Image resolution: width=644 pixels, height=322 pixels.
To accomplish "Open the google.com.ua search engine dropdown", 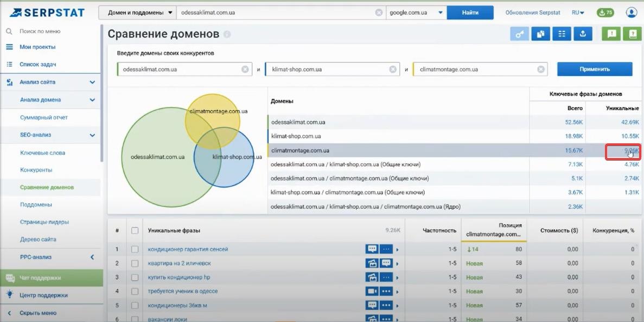I will [x=416, y=12].
